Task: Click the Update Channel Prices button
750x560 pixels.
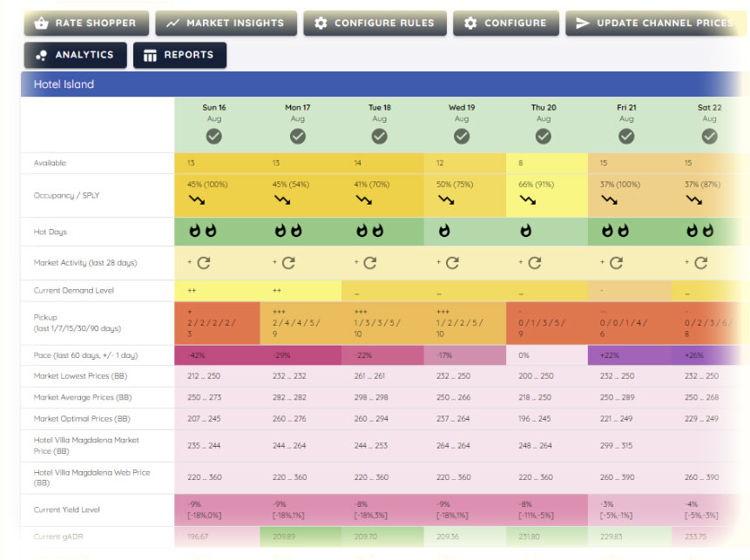Action: tap(656, 23)
